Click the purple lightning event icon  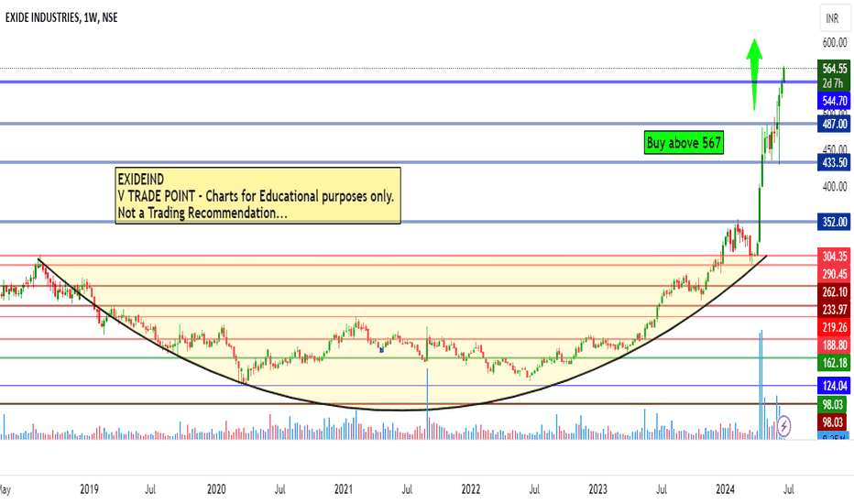coord(783,425)
